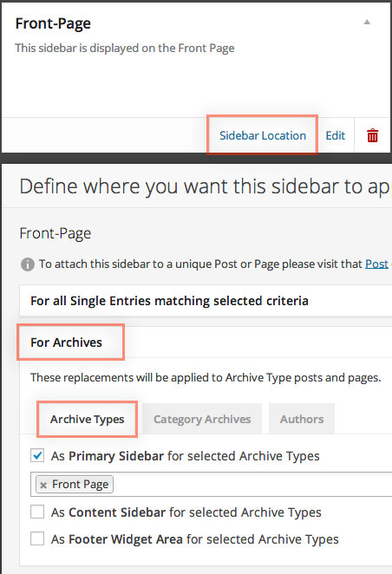Expand the For all Single Entries section
Image resolution: width=392 pixels, height=574 pixels.
pos(206,301)
